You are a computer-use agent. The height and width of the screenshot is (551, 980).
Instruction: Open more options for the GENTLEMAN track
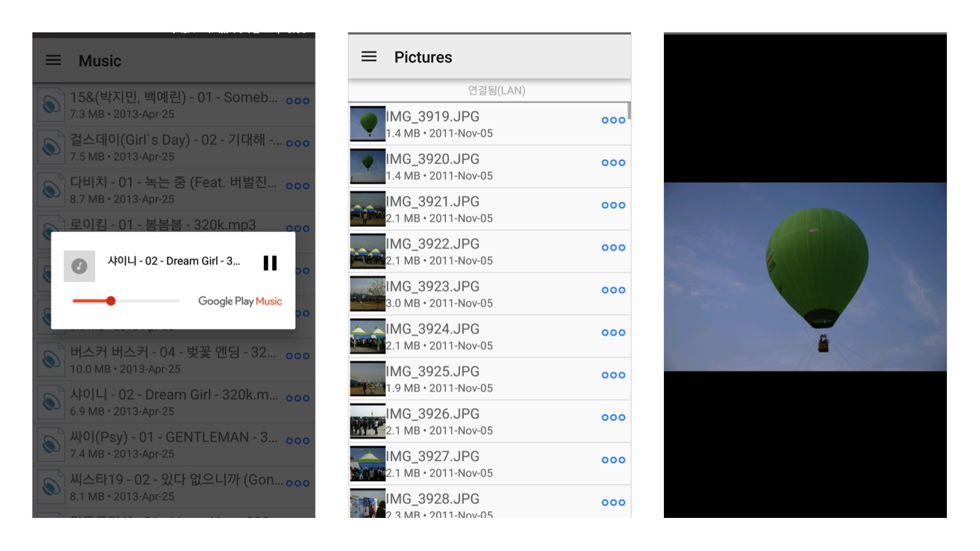click(298, 441)
